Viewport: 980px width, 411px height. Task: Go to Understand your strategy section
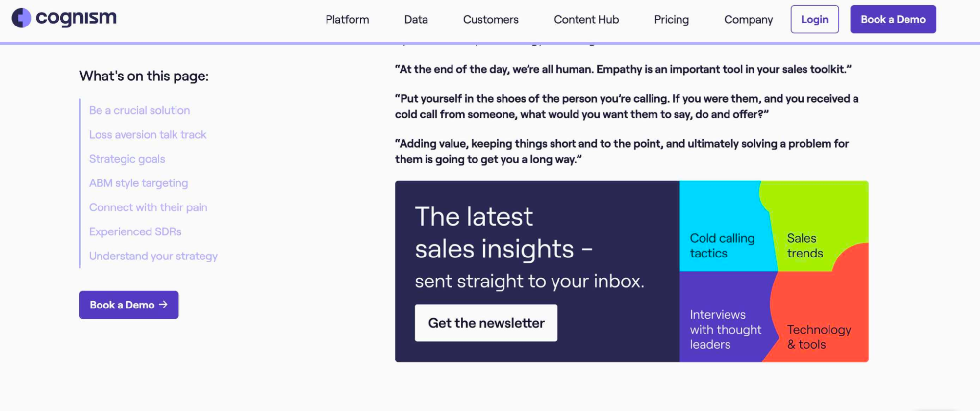point(153,256)
